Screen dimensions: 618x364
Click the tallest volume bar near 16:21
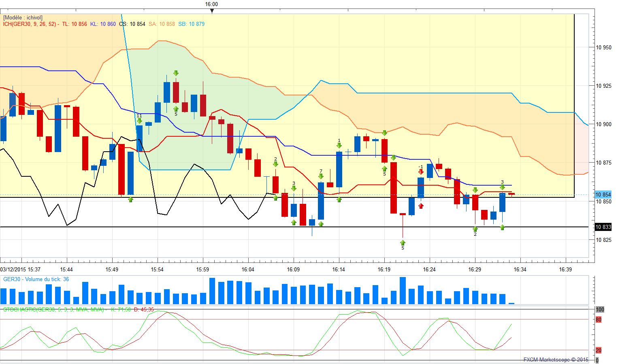[403, 290]
